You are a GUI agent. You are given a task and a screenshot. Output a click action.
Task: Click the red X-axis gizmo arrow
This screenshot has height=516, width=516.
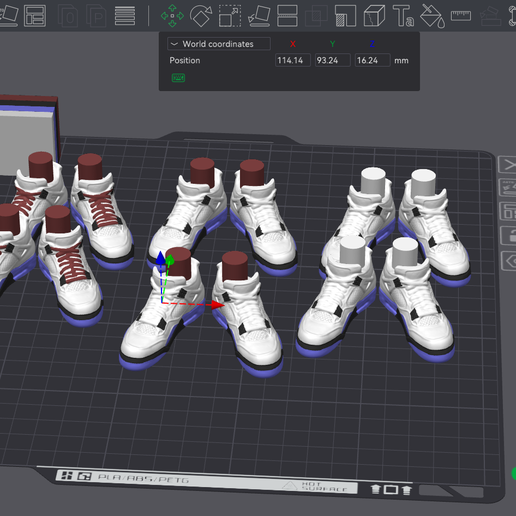[x=217, y=304]
